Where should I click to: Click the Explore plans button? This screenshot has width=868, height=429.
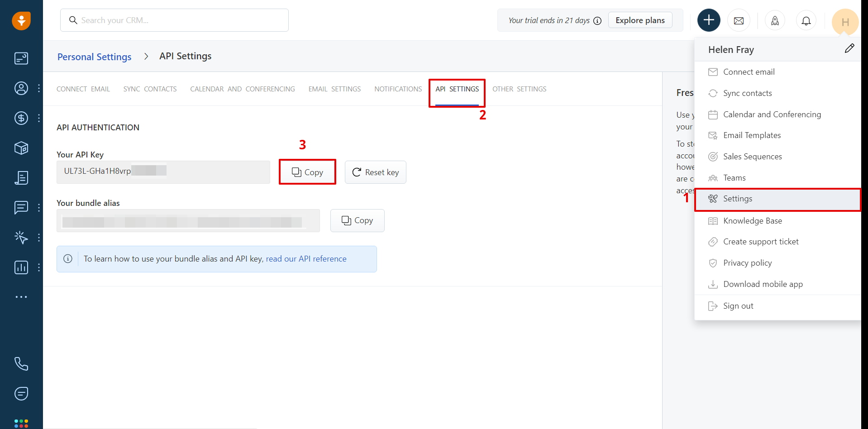(640, 20)
